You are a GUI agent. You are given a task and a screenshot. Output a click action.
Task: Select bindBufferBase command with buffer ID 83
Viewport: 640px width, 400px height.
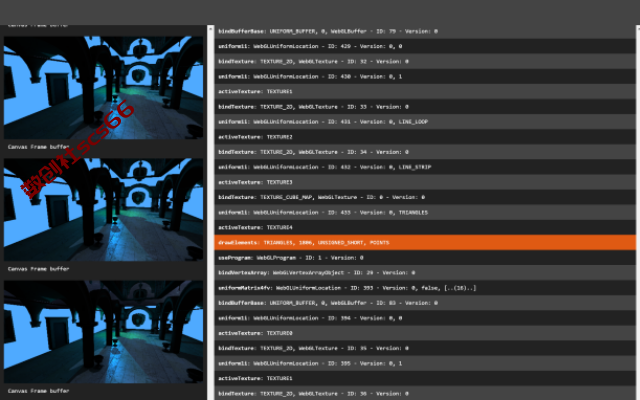pyautogui.click(x=425, y=303)
